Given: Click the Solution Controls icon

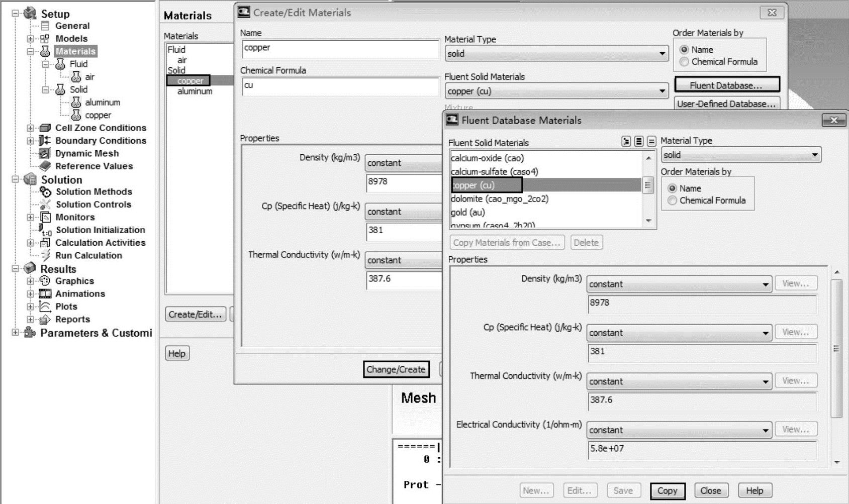Looking at the screenshot, I should point(45,205).
